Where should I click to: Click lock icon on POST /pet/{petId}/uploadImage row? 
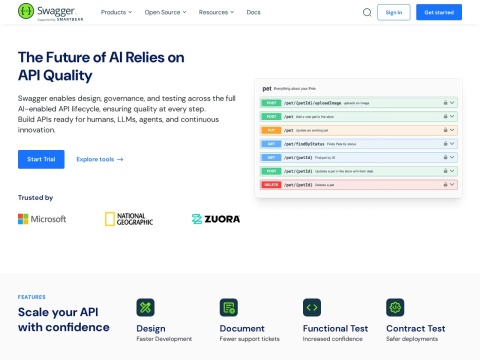pos(445,103)
